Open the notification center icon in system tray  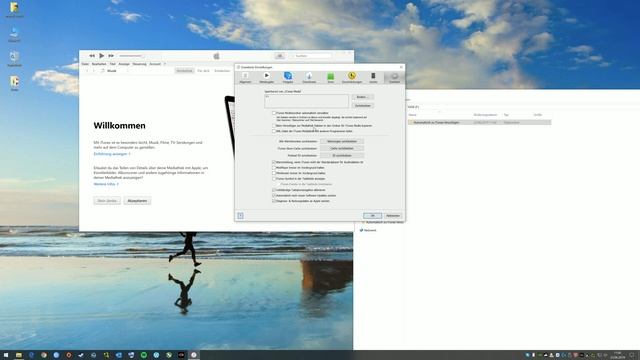pos(632,355)
